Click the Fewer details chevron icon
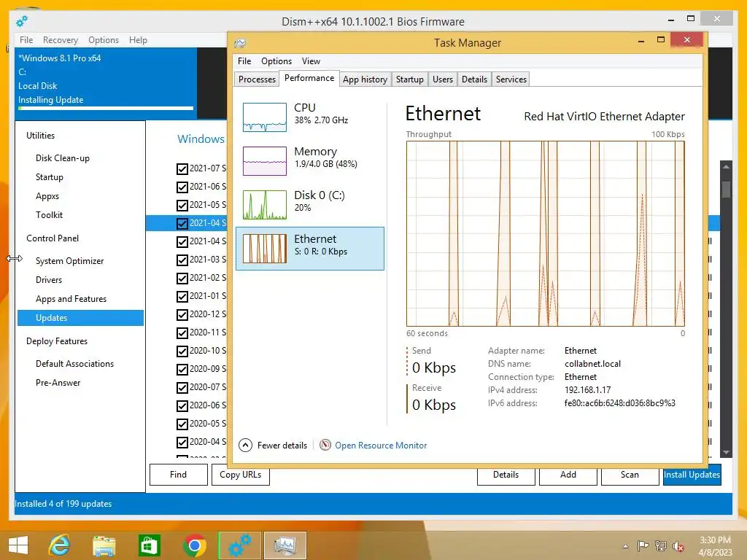747x560 pixels. point(245,446)
